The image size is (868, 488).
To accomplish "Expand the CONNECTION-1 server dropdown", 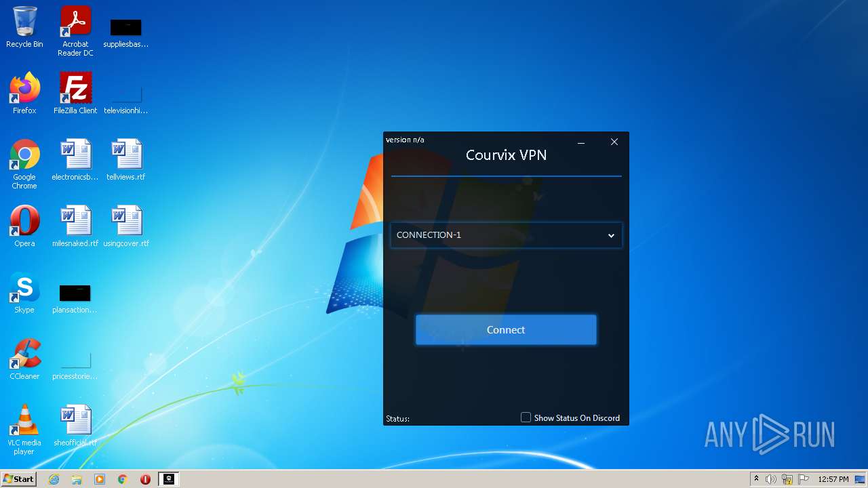I will pos(507,235).
